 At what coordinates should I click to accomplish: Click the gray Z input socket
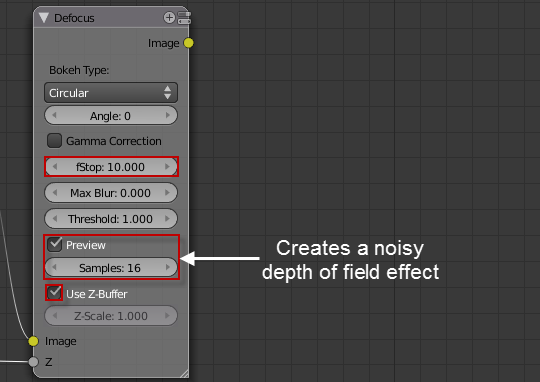tap(33, 362)
